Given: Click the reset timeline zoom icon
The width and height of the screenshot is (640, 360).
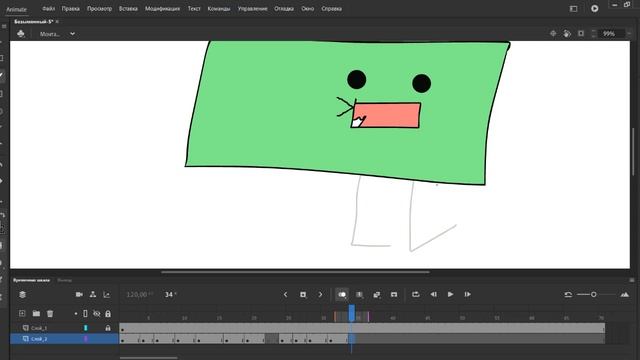Looking at the screenshot, I should [x=568, y=294].
